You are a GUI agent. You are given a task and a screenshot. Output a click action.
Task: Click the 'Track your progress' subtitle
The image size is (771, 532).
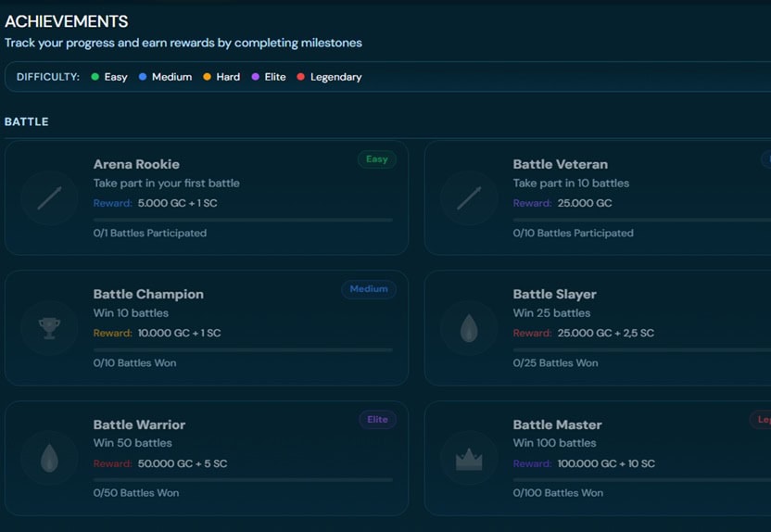[x=183, y=43]
